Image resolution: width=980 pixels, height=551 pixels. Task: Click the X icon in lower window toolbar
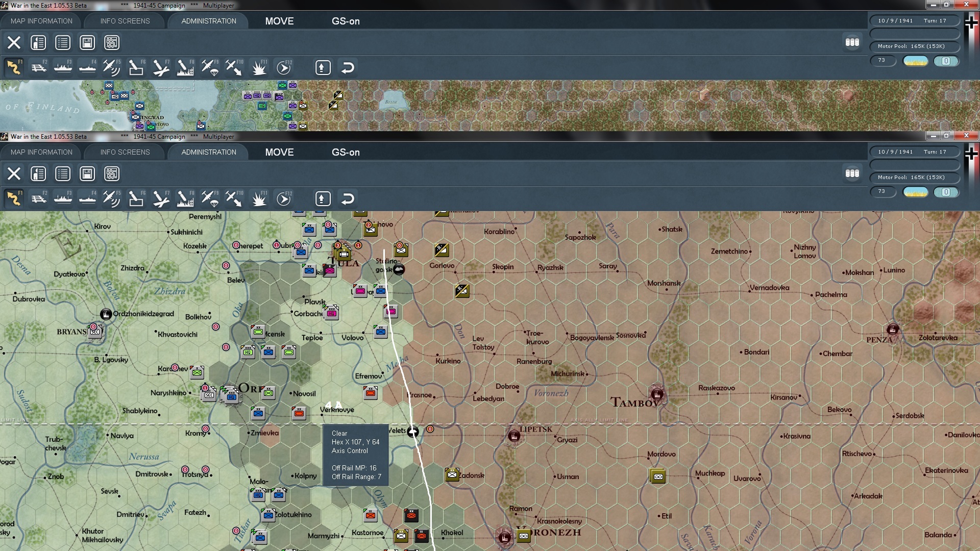point(14,173)
